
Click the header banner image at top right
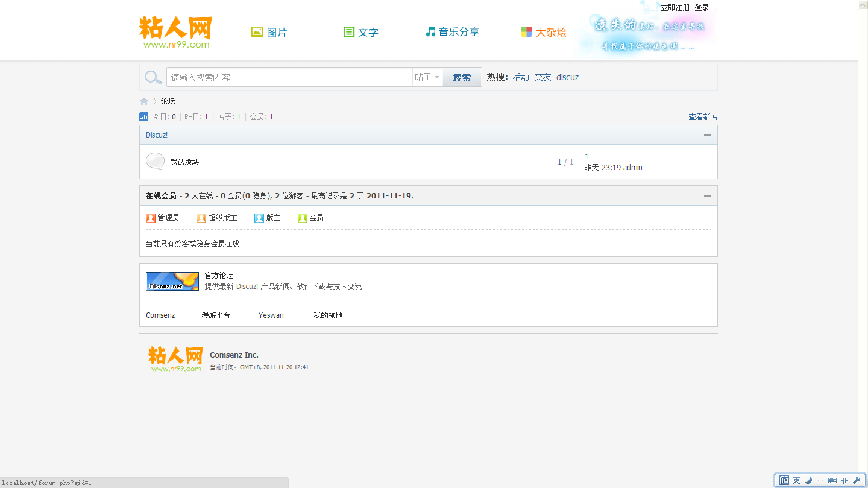tap(644, 30)
